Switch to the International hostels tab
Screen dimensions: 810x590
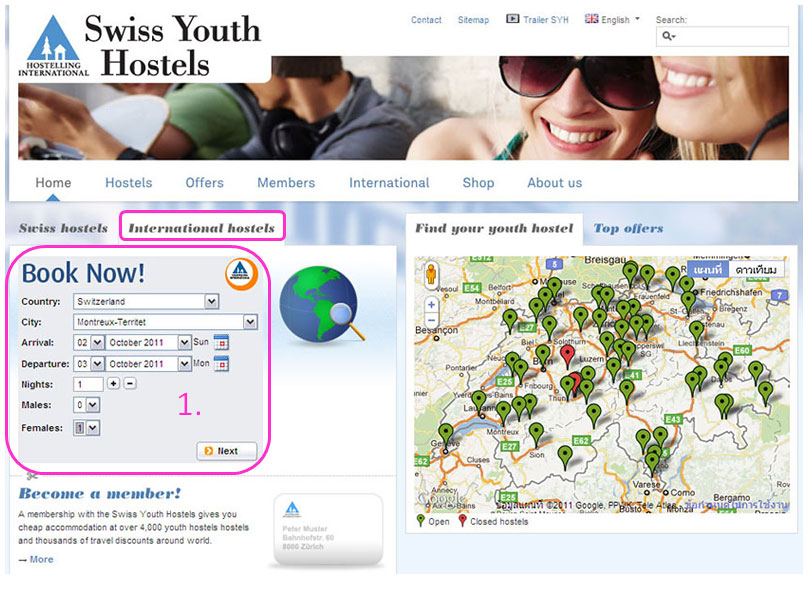click(x=201, y=228)
